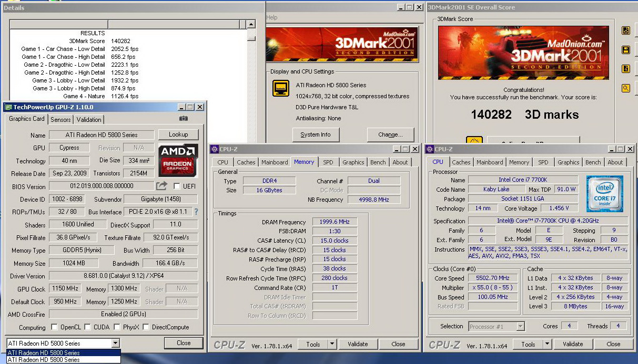Click the yellow magnifying glass icon
The height and width of the screenshot is (364, 638).
pos(626,88)
